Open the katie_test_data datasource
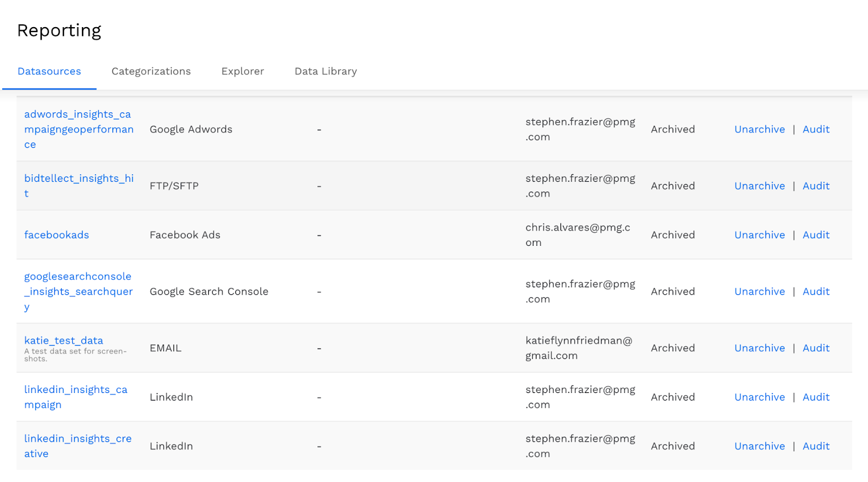 [63, 340]
